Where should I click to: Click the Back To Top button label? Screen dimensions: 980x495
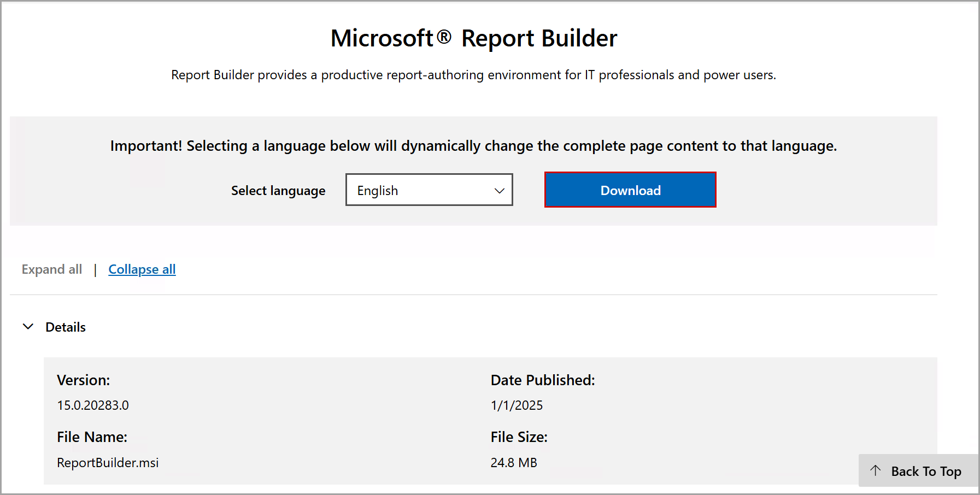pos(926,471)
